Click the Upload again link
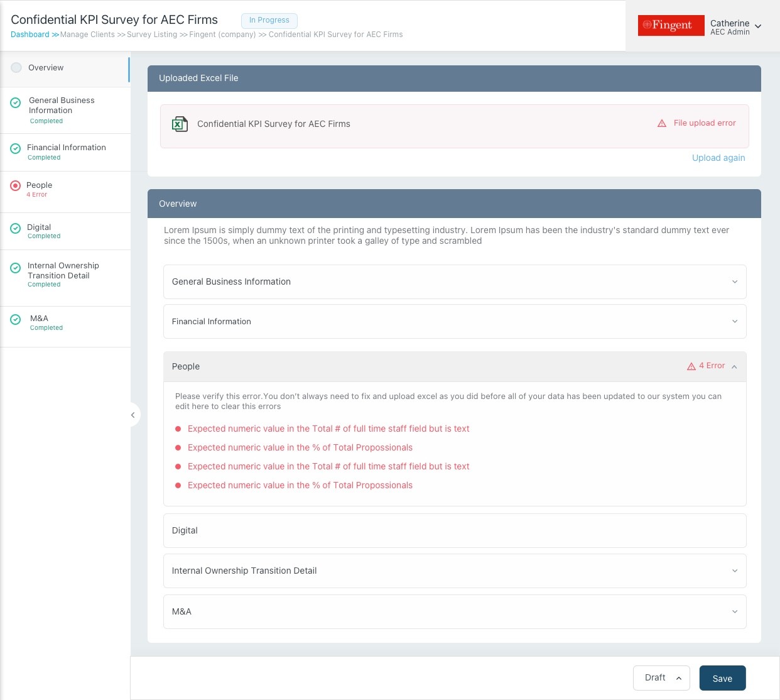The width and height of the screenshot is (780, 700). tap(718, 158)
